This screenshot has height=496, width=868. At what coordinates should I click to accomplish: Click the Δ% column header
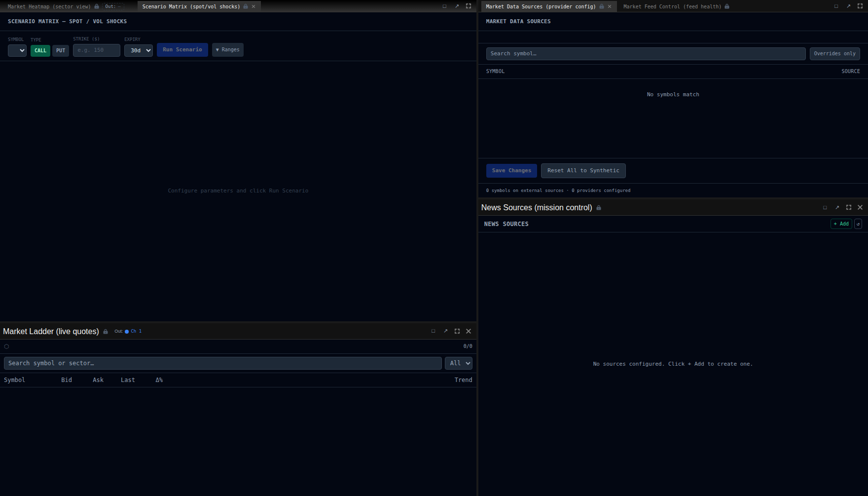tap(159, 380)
